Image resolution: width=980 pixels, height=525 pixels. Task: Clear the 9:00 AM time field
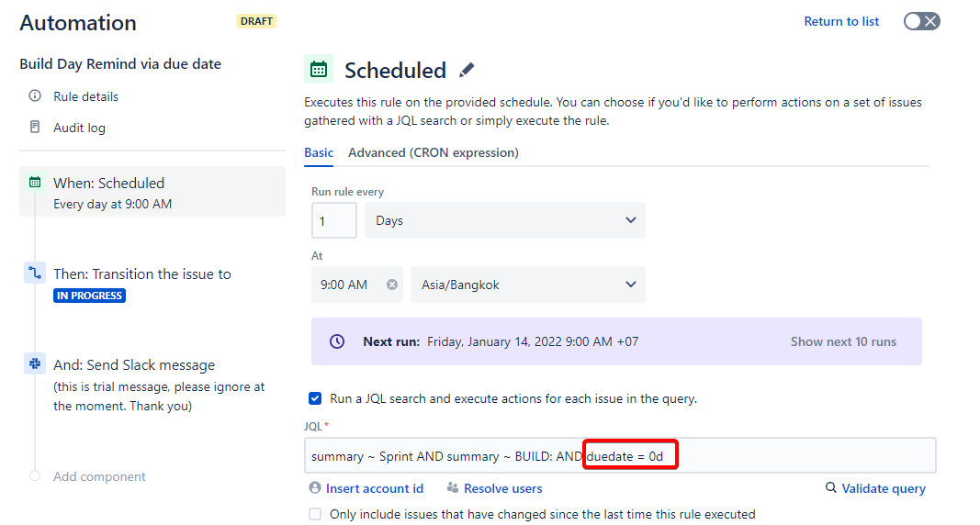click(x=392, y=285)
